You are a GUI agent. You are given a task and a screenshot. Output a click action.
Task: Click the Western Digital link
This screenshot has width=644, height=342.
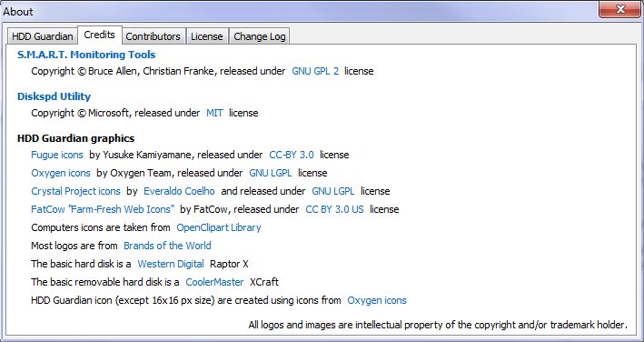171,264
